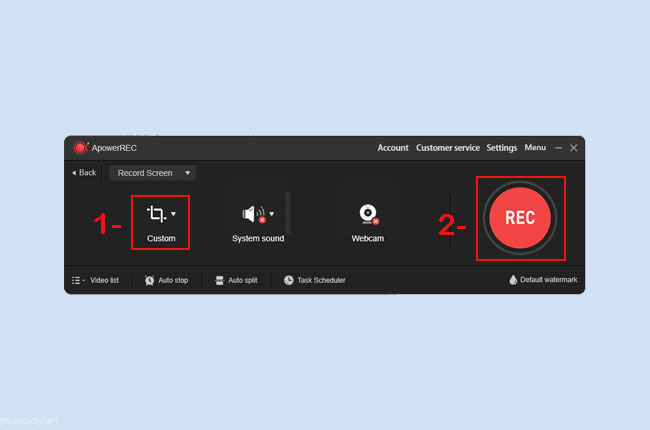Open the Settings menu item
This screenshot has width=650, height=430.
click(502, 148)
